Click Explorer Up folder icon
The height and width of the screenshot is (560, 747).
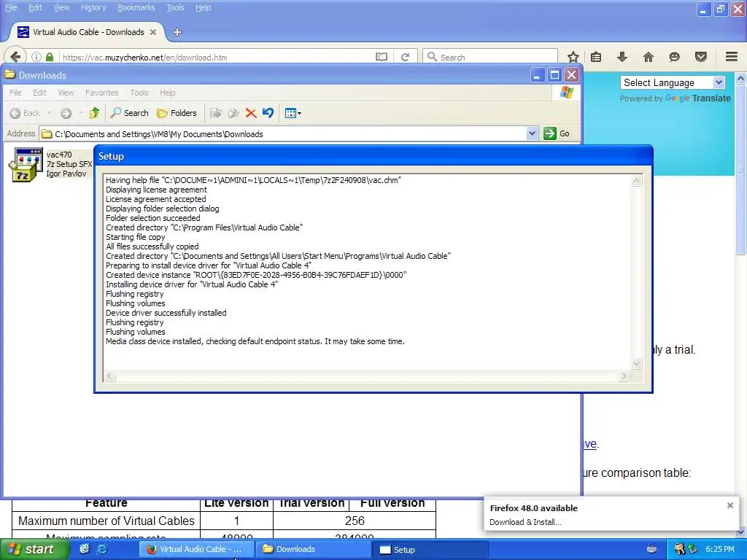coord(94,113)
